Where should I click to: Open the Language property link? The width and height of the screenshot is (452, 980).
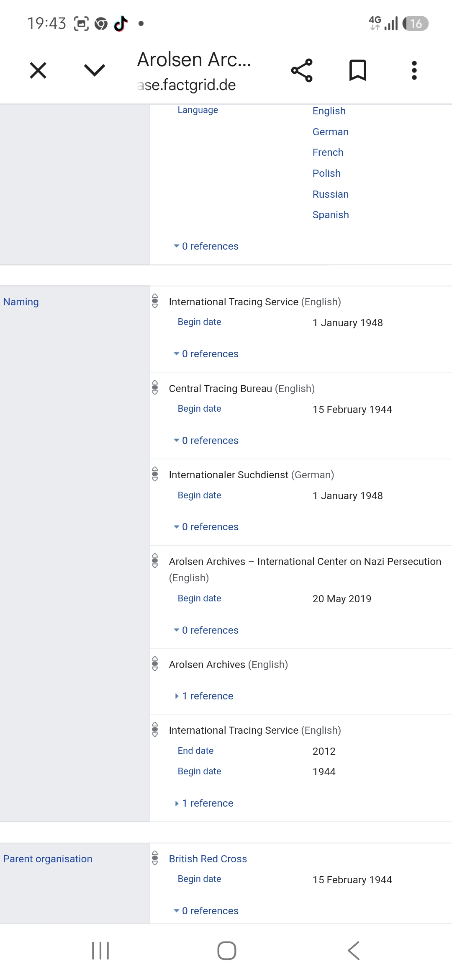[198, 110]
